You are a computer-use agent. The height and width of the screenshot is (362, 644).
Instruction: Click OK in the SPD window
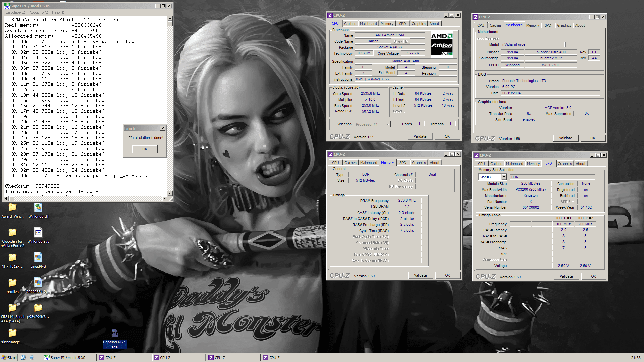pos(593,276)
